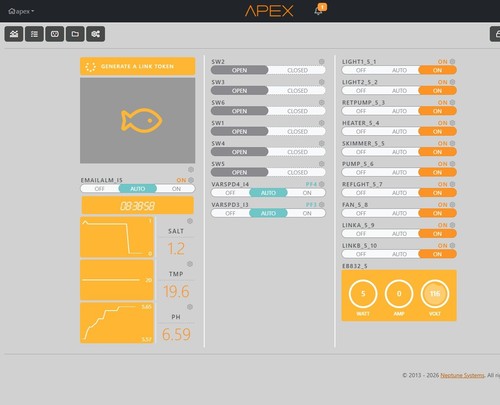Click the gear icon next to LINKB_5_10
The image size is (500, 405).
[452, 245]
